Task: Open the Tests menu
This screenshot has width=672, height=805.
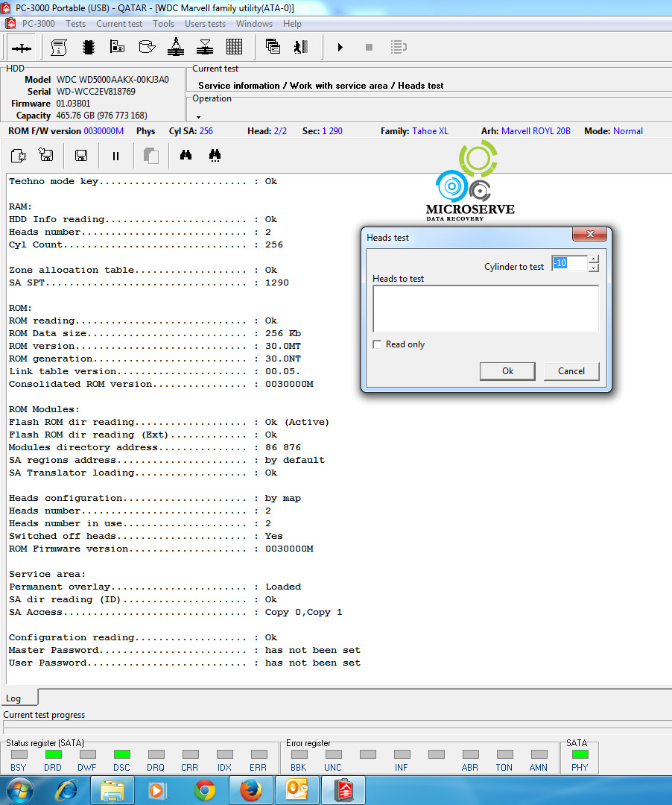Action: click(75, 24)
